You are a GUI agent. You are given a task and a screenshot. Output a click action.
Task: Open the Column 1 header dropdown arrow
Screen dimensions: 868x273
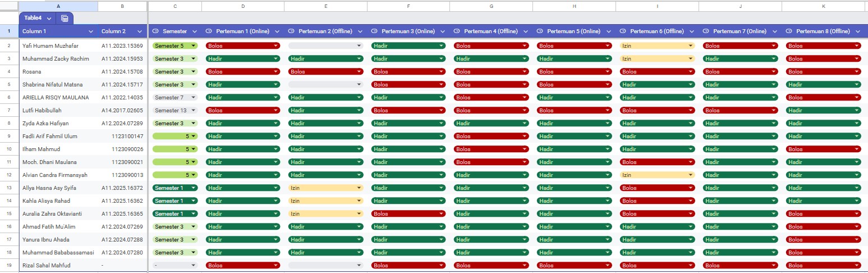tap(91, 31)
